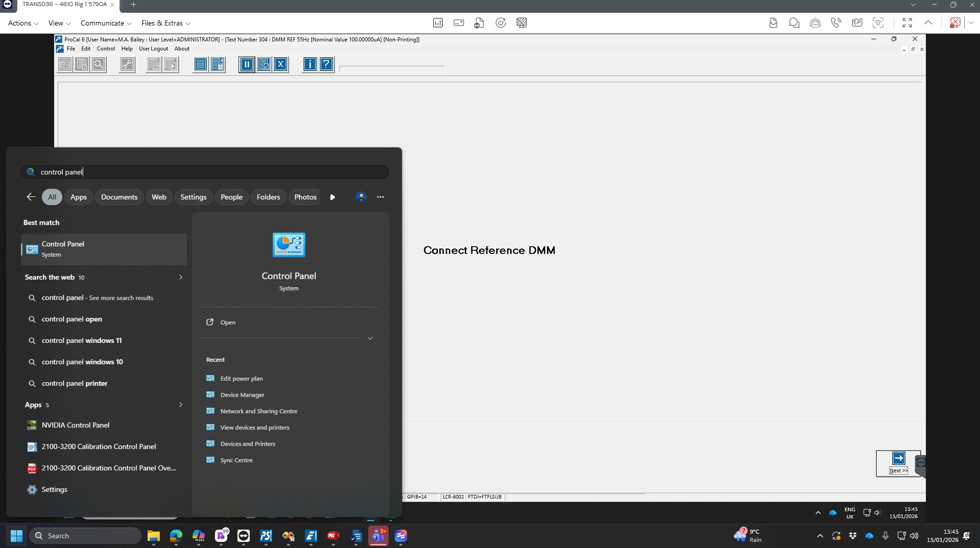
Task: Click the TeamViewer AI assistant robot icon
Action: 815,23
